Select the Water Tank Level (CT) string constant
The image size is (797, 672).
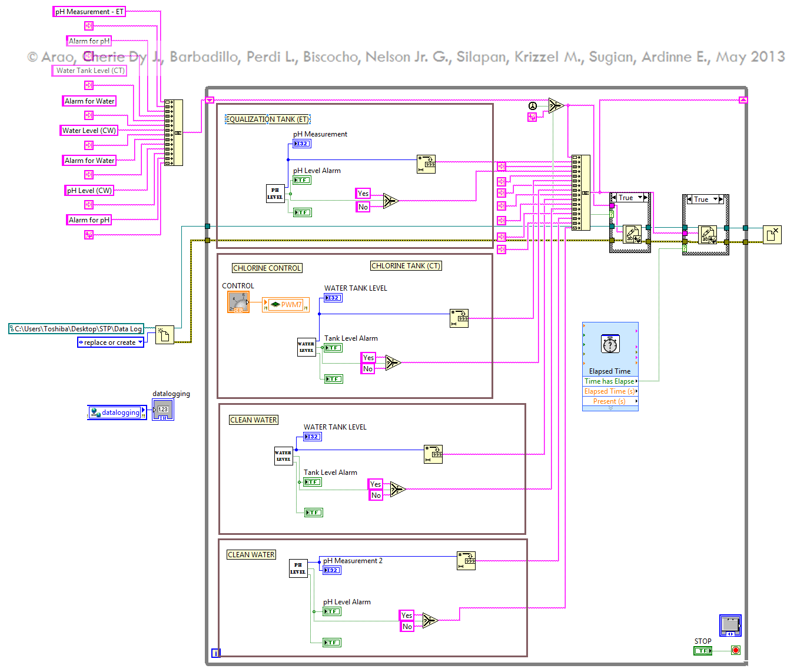click(89, 71)
